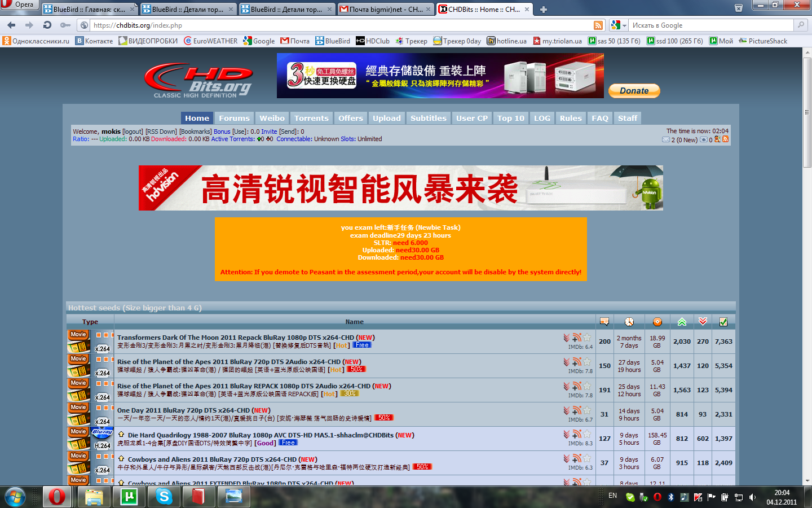Open the User CP navigation tab
Image resolution: width=812 pixels, height=508 pixels.
(472, 118)
